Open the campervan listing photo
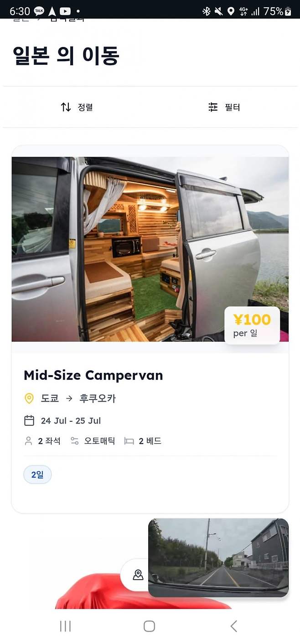 (150, 249)
